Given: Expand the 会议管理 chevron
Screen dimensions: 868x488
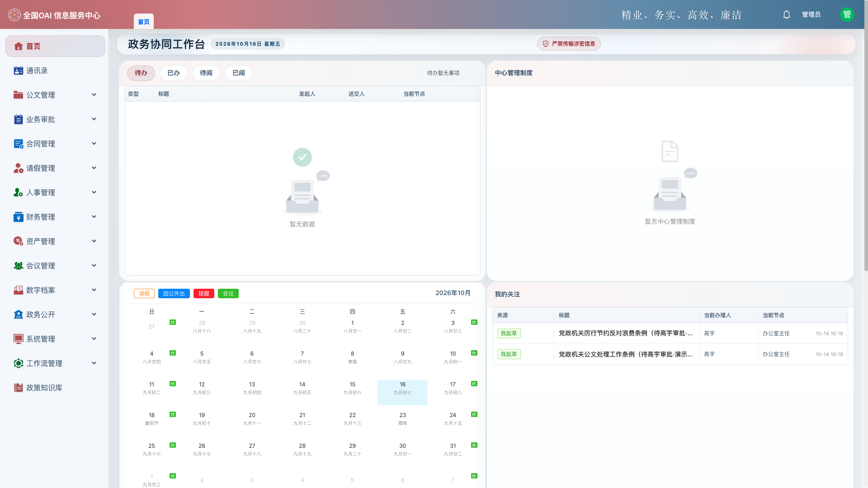Looking at the screenshot, I should pos(94,266).
